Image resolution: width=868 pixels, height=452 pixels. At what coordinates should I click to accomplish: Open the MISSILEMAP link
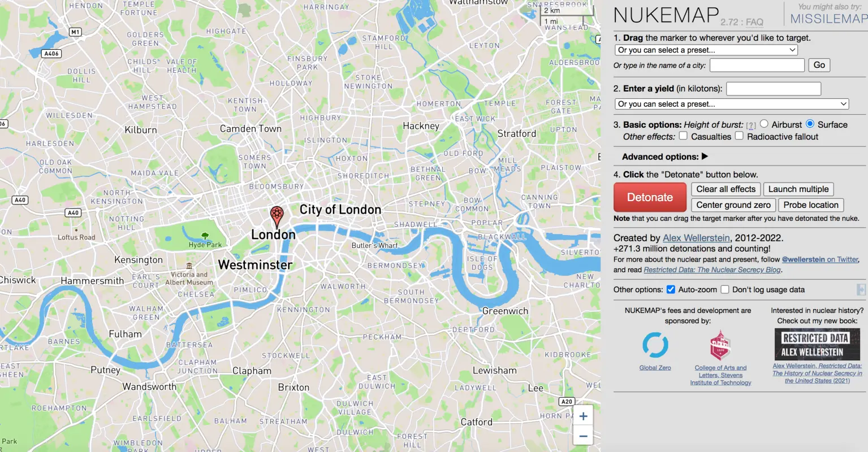828,19
